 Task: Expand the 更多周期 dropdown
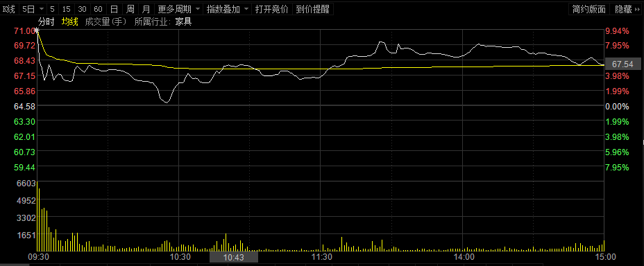(x=178, y=9)
